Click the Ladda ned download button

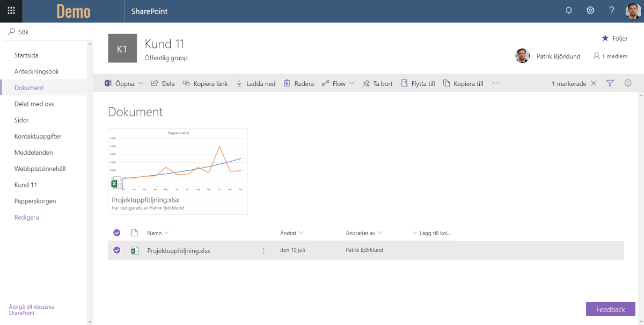coord(255,83)
